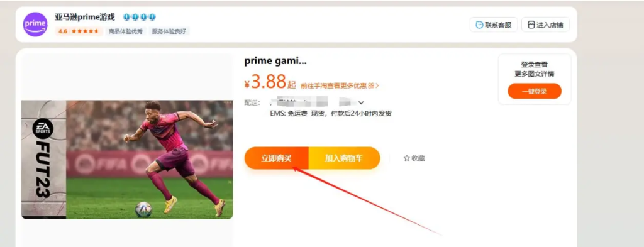
Task: Expand the 配送 address dropdown chevron
Action: click(x=362, y=102)
